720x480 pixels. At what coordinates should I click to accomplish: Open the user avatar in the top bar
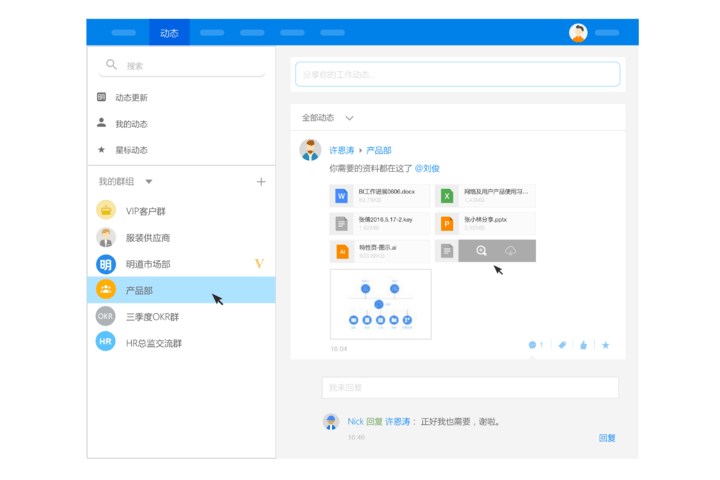coord(578,32)
